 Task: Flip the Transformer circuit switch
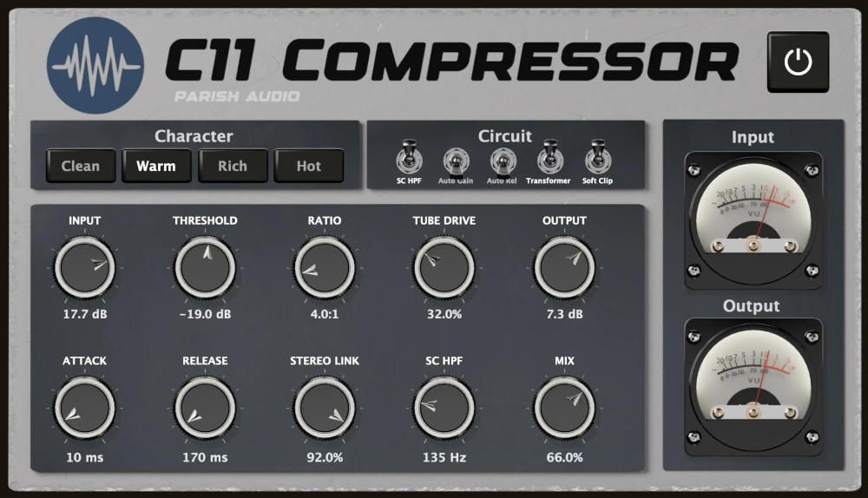(549, 157)
